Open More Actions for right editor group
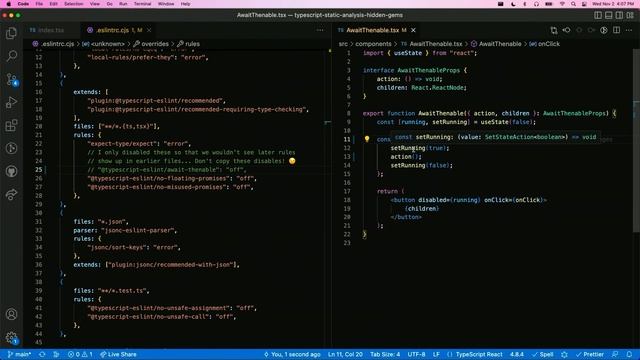Screen dimensions: 640x360 (629, 30)
